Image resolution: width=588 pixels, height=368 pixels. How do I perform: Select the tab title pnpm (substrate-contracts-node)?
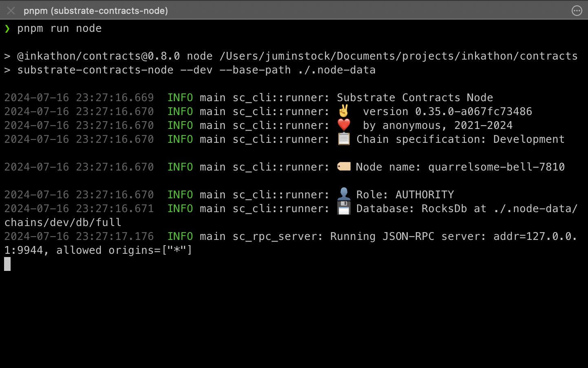tap(96, 11)
